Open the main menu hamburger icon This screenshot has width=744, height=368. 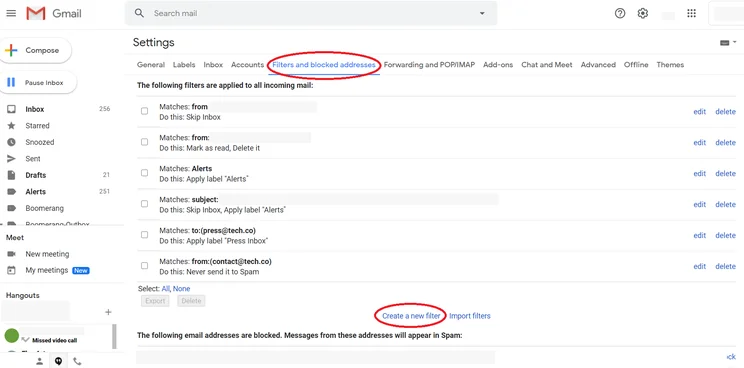coord(11,13)
